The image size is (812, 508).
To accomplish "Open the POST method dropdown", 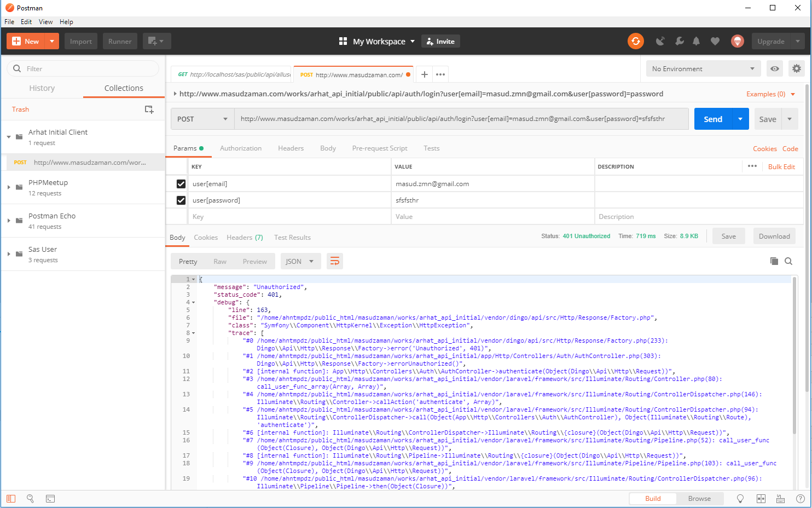I will [202, 119].
